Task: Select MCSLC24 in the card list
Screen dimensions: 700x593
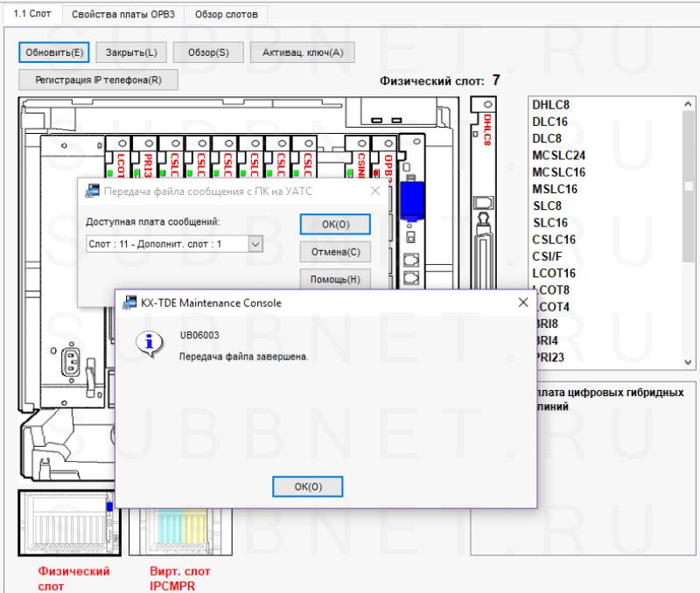Action: click(x=559, y=156)
